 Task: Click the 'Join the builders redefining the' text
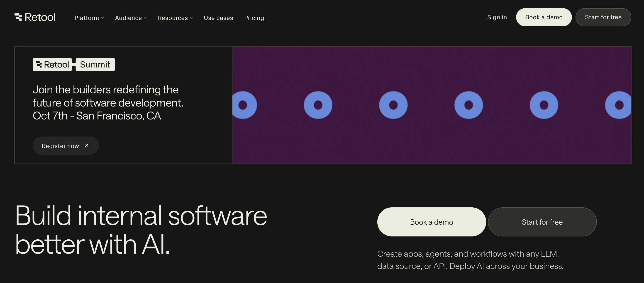[x=105, y=90]
